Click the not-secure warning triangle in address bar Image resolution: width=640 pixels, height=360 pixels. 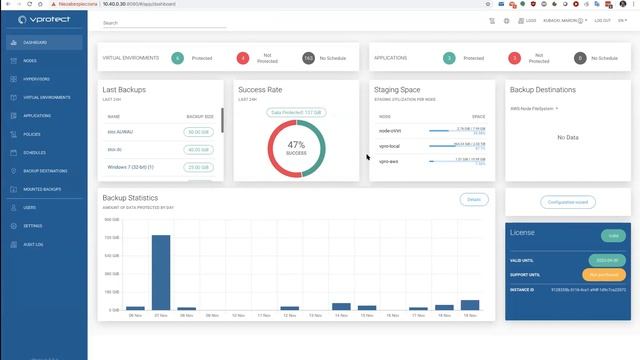(x=53, y=4)
